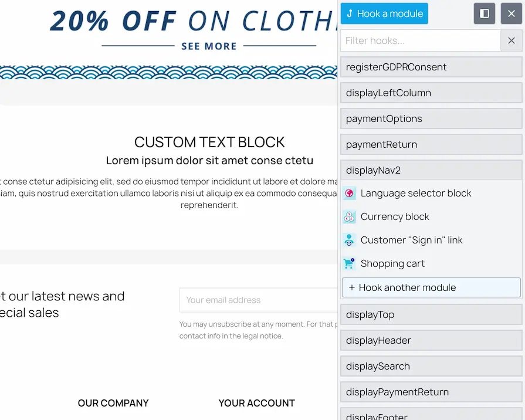This screenshot has width=525, height=420.
Task: Expand the displayLeftColumn hook
Action: (431, 93)
